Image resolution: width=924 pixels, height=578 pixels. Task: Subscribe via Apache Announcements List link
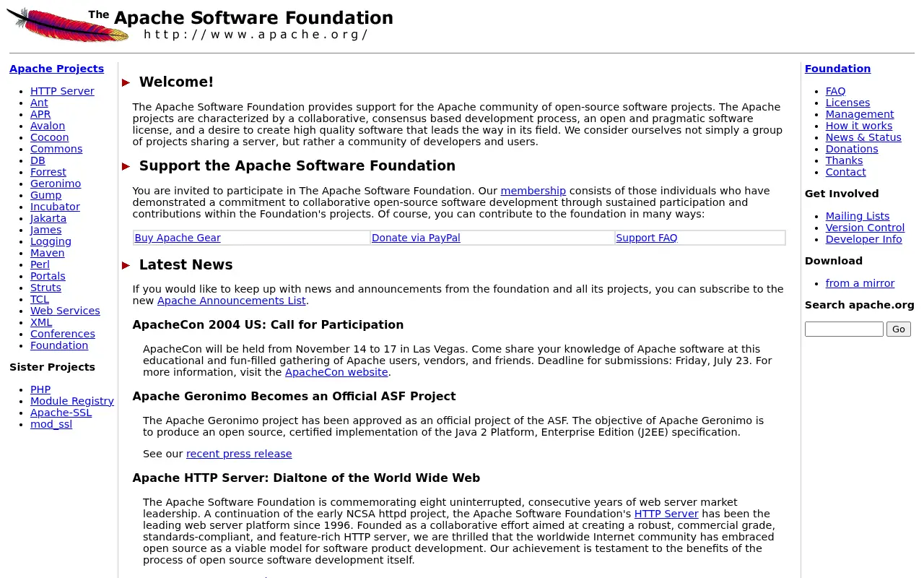tap(232, 301)
